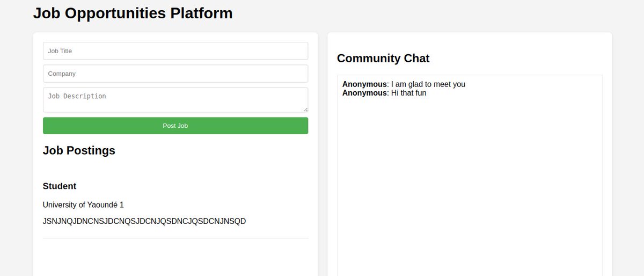644x276 pixels.
Task: Click the green Post Job button
Action: (175, 126)
